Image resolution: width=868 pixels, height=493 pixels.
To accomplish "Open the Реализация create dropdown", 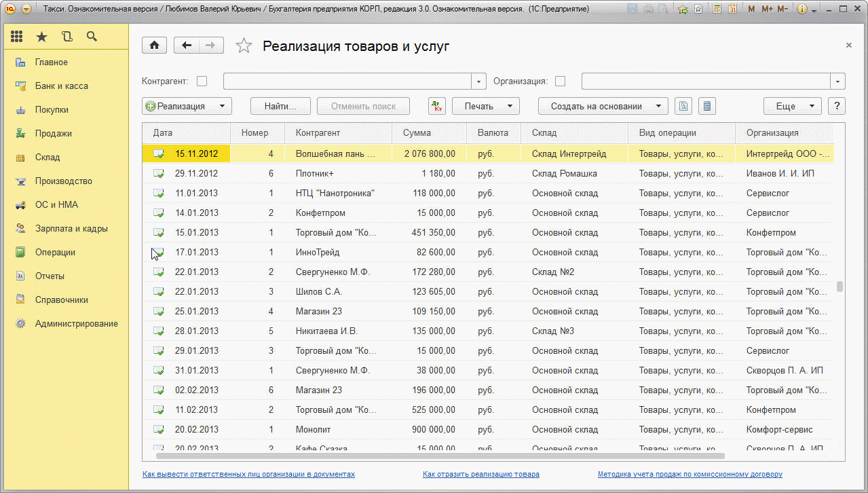I will point(187,106).
